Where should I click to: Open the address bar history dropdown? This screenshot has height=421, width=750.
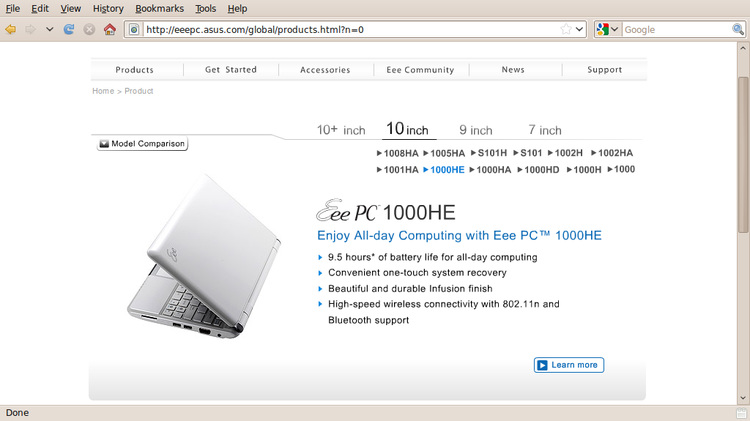tap(579, 29)
